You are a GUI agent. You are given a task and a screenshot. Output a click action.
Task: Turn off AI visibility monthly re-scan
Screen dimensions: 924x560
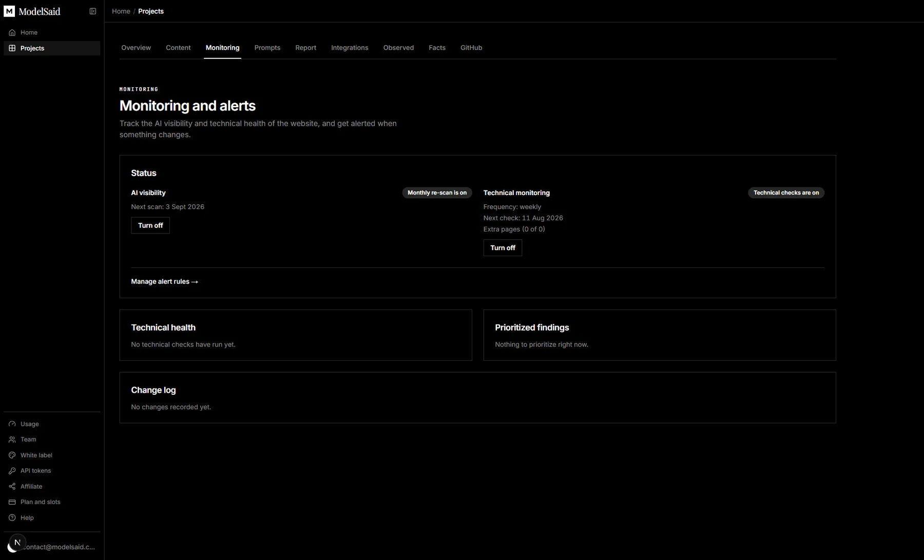150,225
